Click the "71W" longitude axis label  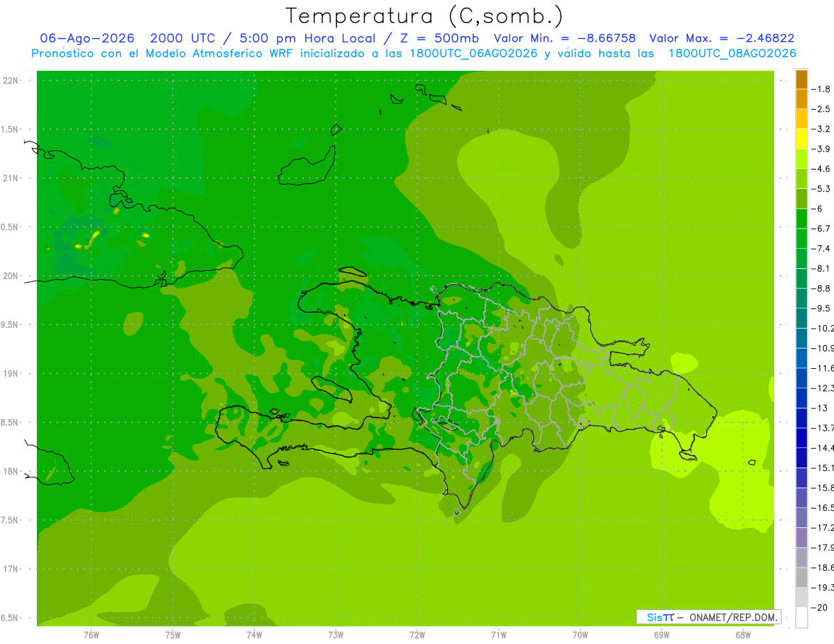[x=498, y=634]
